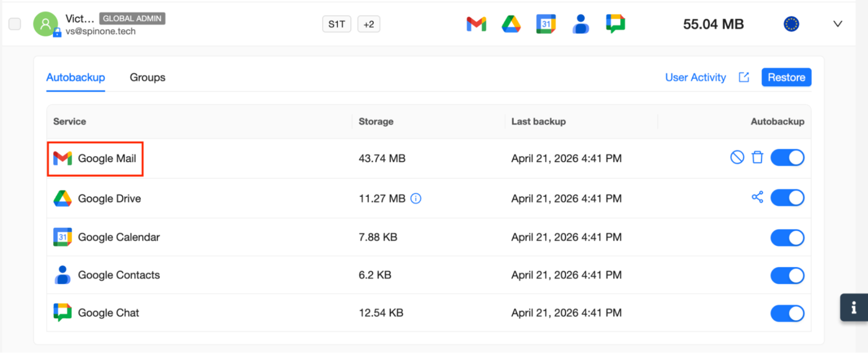Switch to the Autobackup tab
The width and height of the screenshot is (868, 353).
tap(76, 77)
